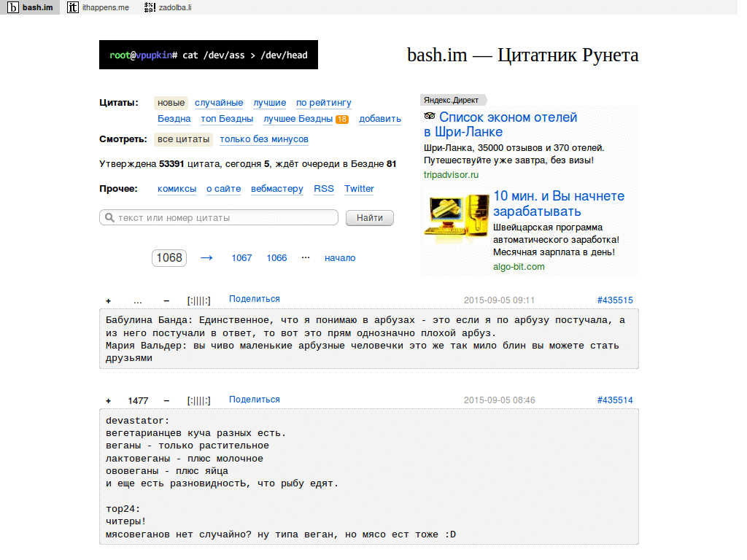The width and height of the screenshot is (747, 560).
Task: Open the ithappens.me site icon
Action: (x=72, y=7)
